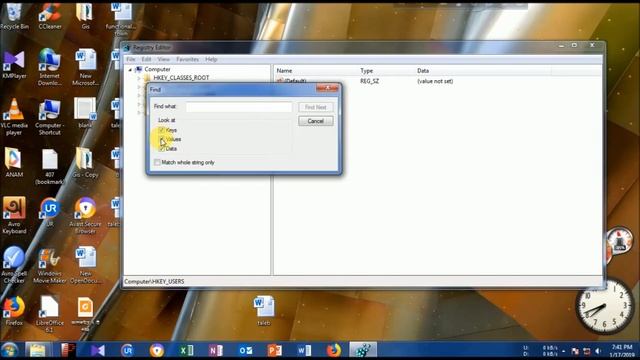Expand the HKEY_CLASSES_ROOT key
This screenshot has width=640, height=360.
[139, 78]
